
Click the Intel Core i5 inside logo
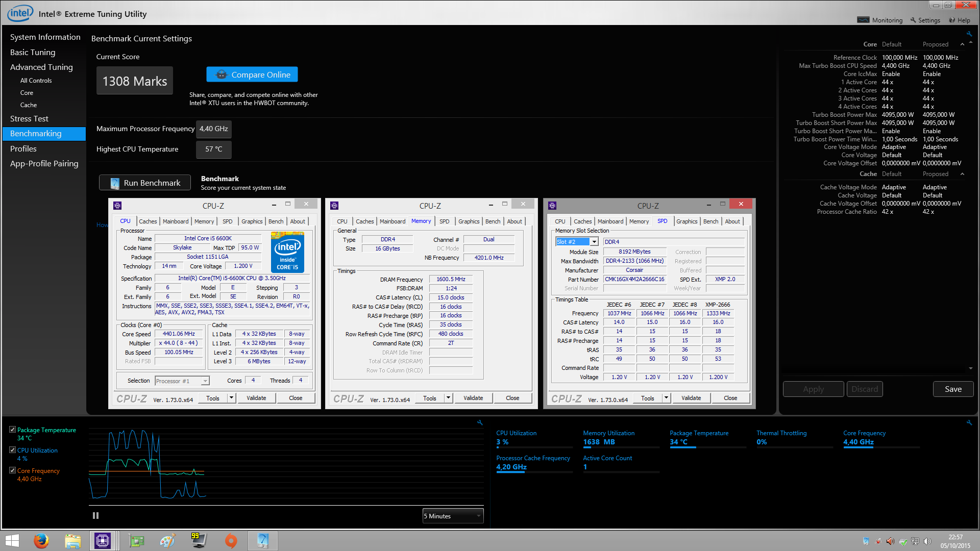[287, 252]
